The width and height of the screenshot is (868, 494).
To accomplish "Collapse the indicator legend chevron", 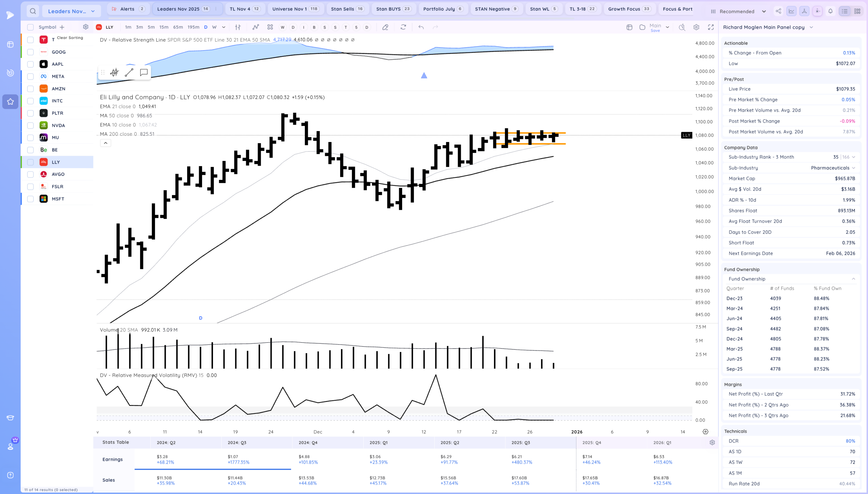I will tap(105, 143).
